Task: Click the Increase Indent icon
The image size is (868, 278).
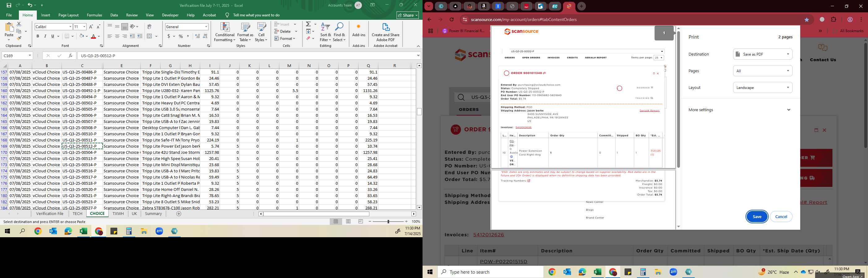Action: pos(140,36)
